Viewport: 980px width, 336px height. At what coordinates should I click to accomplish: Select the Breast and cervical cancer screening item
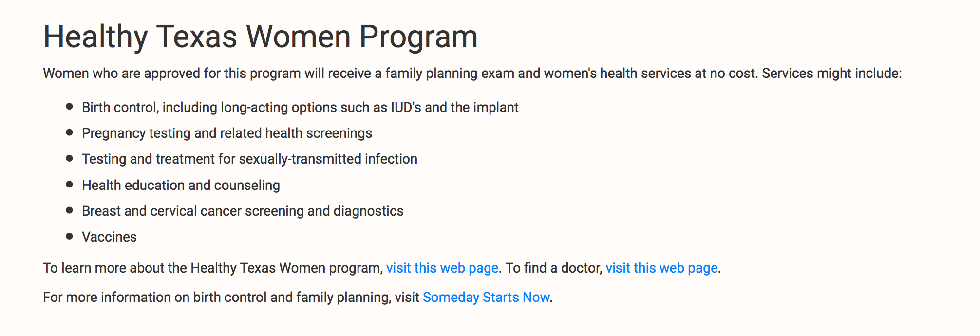243,211
